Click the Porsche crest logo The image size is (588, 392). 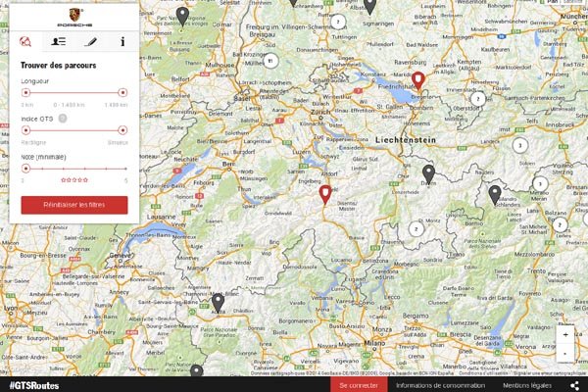click(74, 17)
